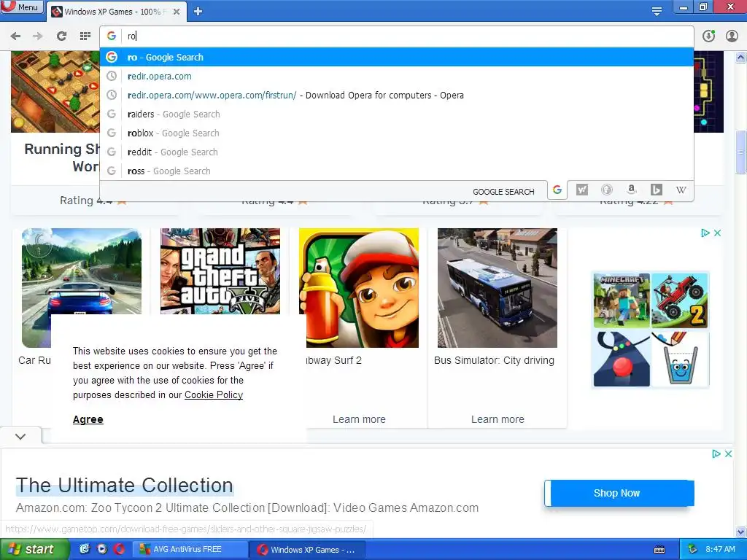
Task: Close the bottom banner ad
Action: 729,454
